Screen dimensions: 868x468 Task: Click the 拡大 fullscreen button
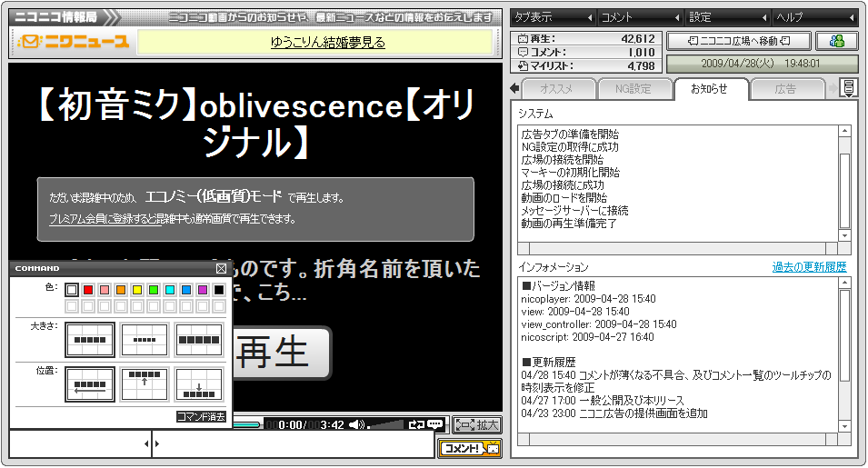pyautogui.click(x=477, y=425)
